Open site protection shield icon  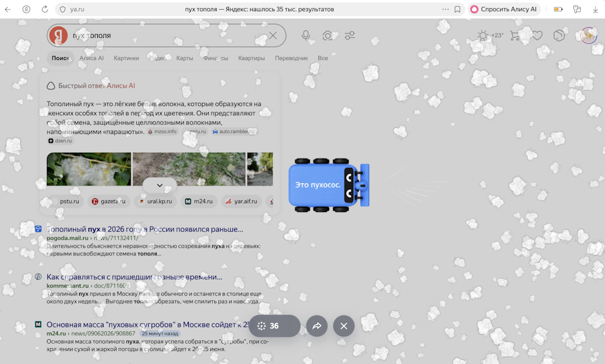tap(63, 9)
